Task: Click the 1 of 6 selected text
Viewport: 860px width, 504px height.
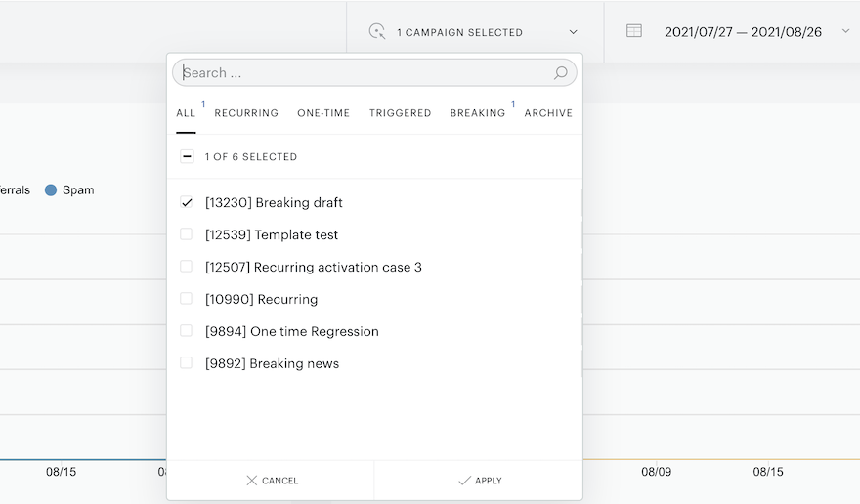Action: pos(250,157)
